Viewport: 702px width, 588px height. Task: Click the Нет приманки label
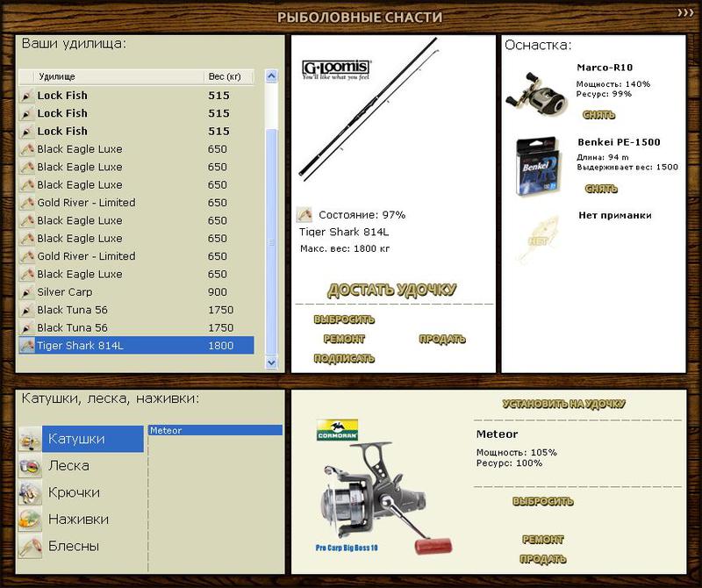click(x=615, y=215)
